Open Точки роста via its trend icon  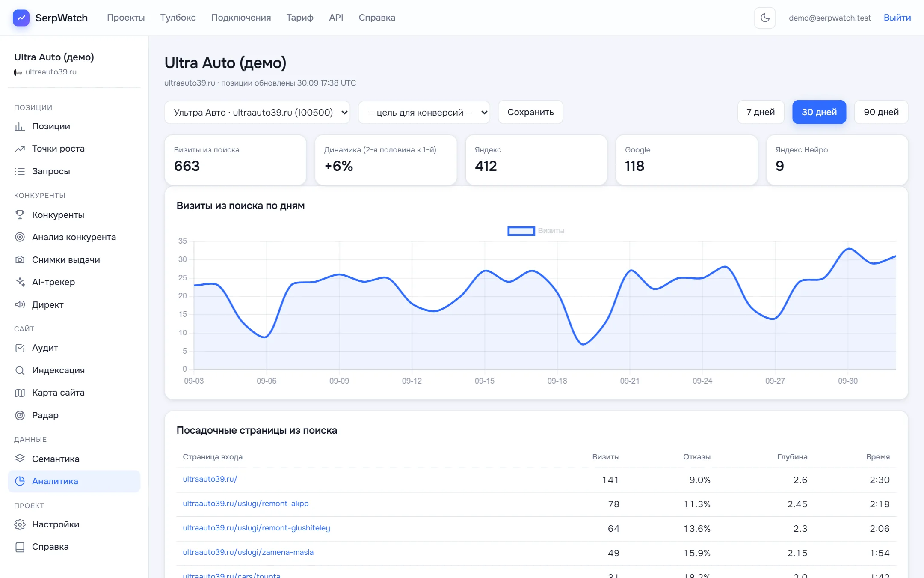point(20,149)
